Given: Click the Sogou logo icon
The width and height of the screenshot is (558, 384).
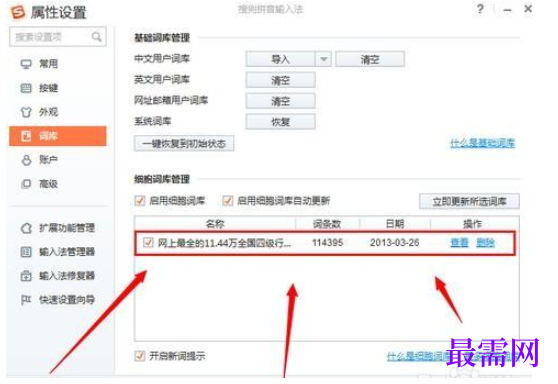Looking at the screenshot, I should (18, 12).
